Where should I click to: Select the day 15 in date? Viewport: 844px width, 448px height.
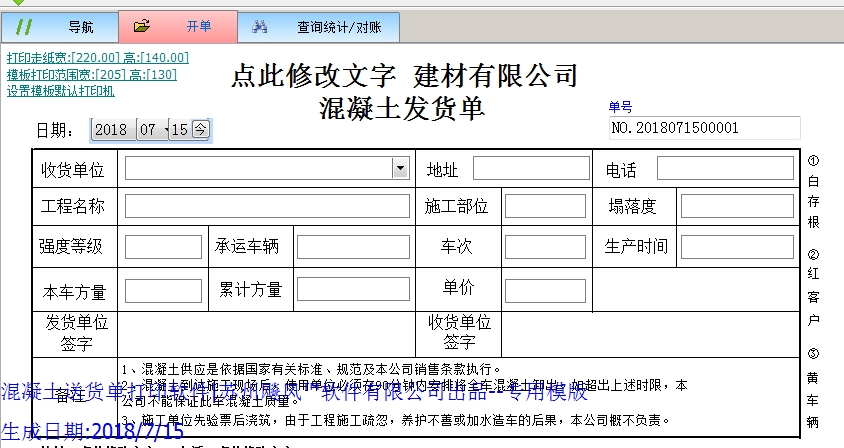pyautogui.click(x=180, y=130)
